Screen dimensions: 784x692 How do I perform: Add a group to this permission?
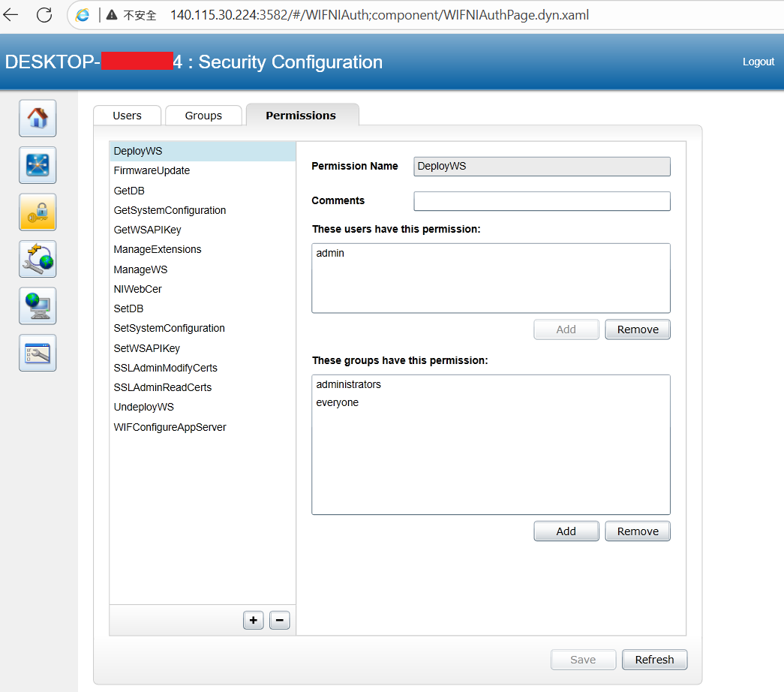click(x=566, y=531)
